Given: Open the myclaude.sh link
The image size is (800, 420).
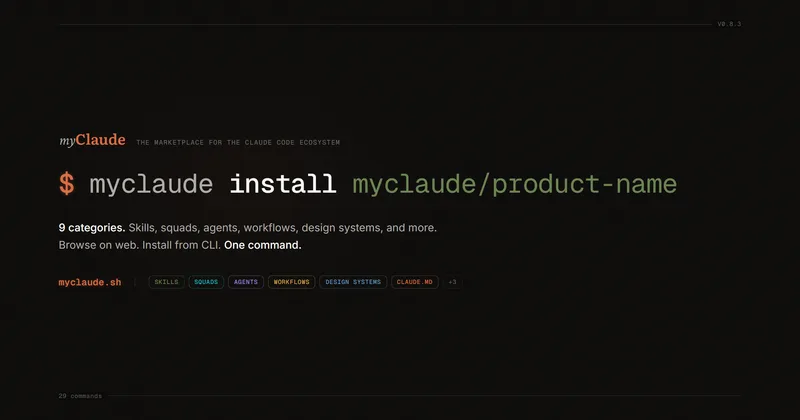Looking at the screenshot, I should (x=90, y=282).
